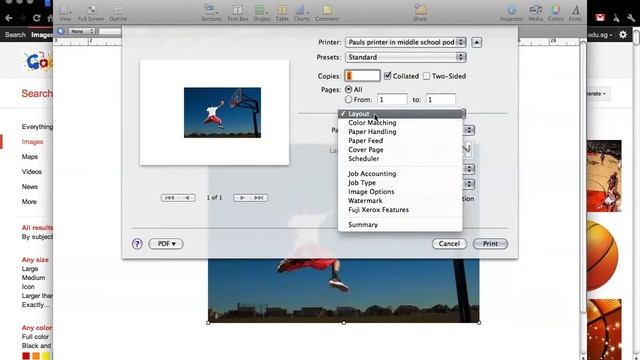Choose Cover Page menu item
Viewport: 640px width, 360px height.
pos(400,150)
